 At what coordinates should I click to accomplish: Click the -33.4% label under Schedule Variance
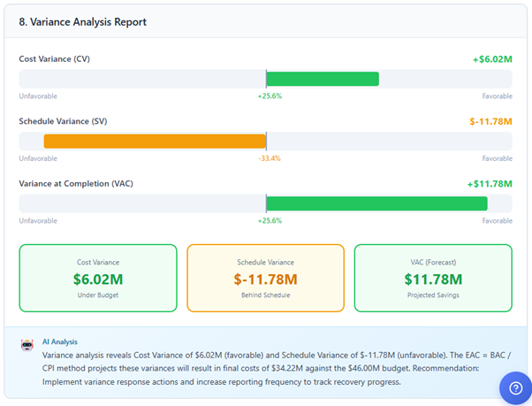click(x=270, y=158)
